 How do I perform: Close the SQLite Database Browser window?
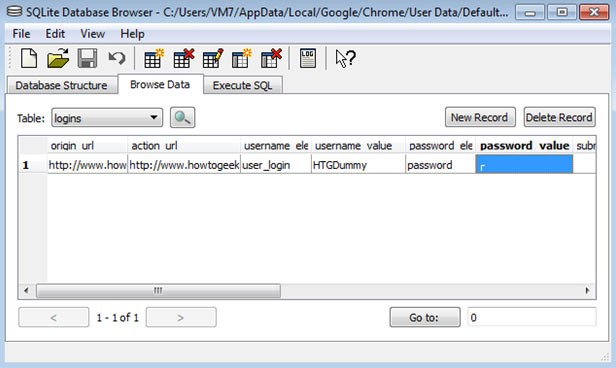[x=594, y=13]
